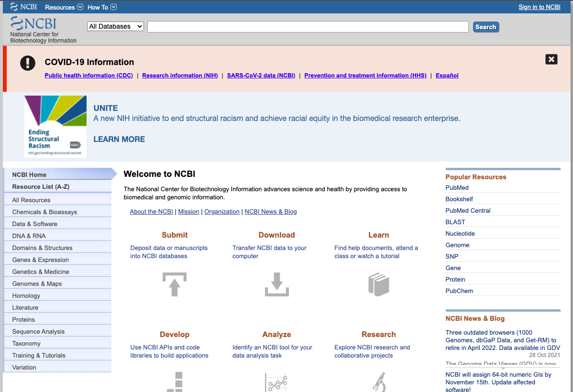The image size is (573, 392).
Task: Click the Download arrow icon
Action: click(276, 284)
